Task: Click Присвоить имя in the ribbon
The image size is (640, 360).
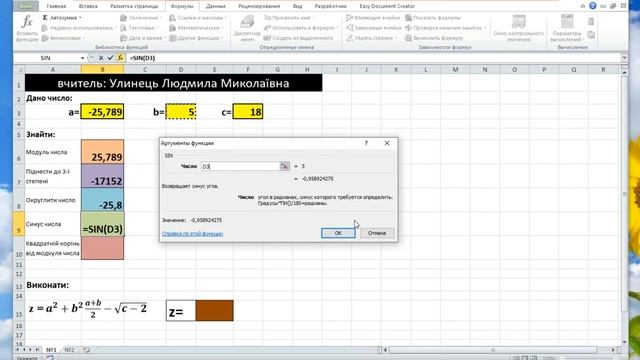Action: (x=289, y=18)
